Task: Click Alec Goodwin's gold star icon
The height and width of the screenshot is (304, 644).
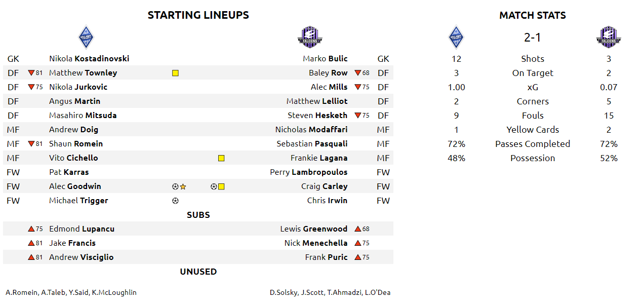Action: click(183, 186)
